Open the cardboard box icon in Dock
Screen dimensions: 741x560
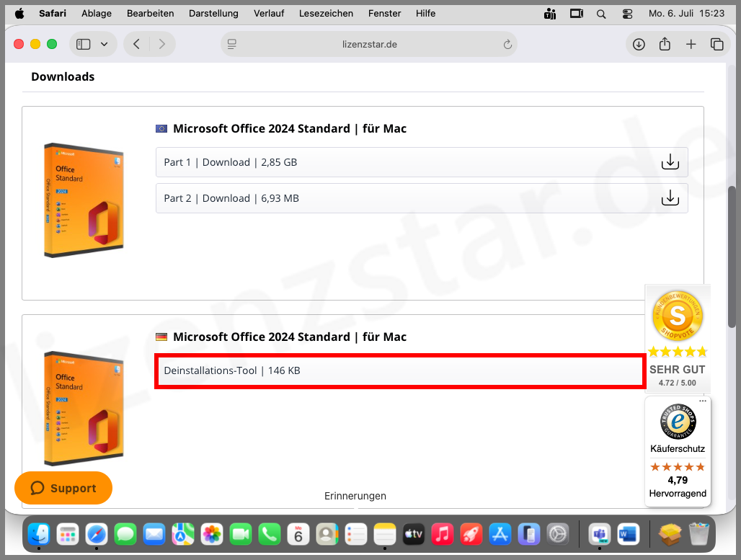[670, 535]
